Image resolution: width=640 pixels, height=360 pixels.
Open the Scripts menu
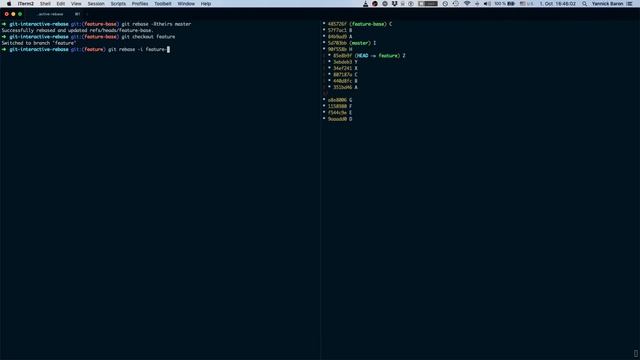118,4
